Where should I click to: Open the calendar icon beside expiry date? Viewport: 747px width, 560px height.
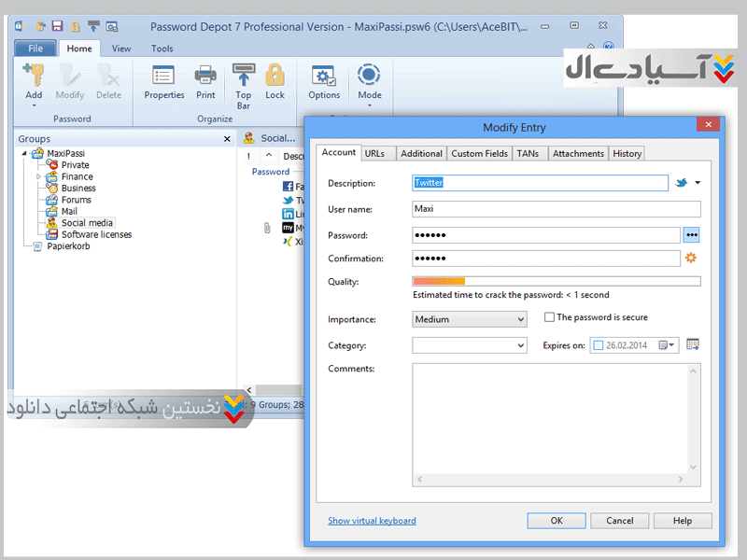coord(693,345)
